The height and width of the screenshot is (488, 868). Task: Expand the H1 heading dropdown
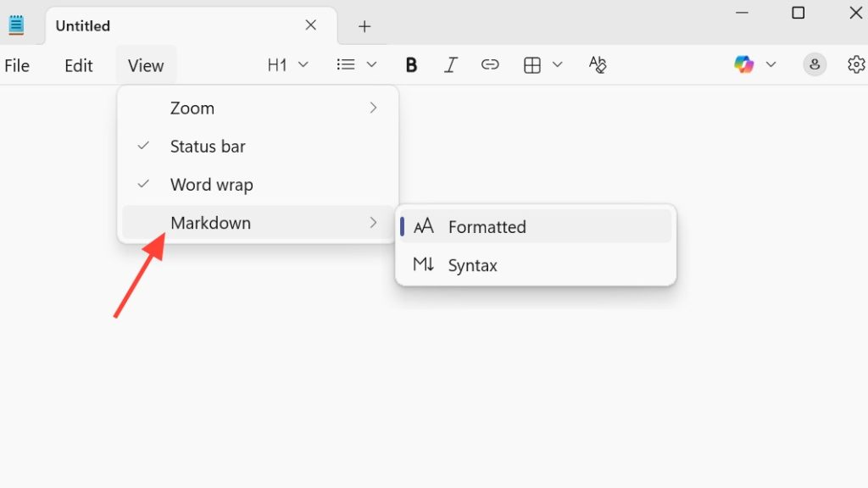click(287, 65)
